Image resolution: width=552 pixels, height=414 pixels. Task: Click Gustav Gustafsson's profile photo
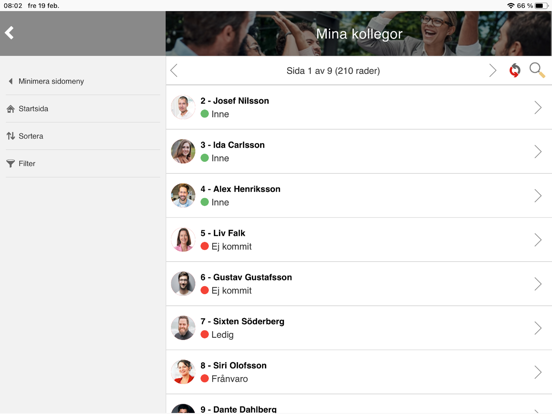183,283
